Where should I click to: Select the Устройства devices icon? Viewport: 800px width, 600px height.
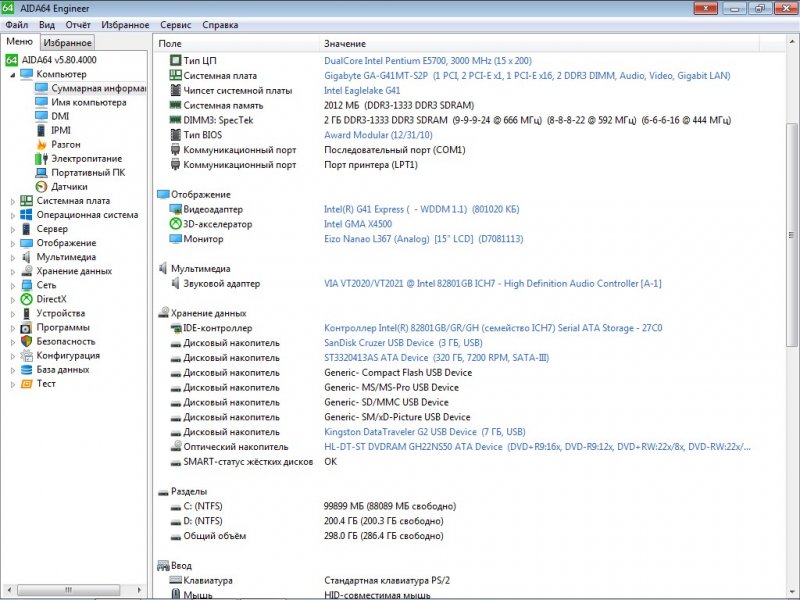(x=25, y=312)
